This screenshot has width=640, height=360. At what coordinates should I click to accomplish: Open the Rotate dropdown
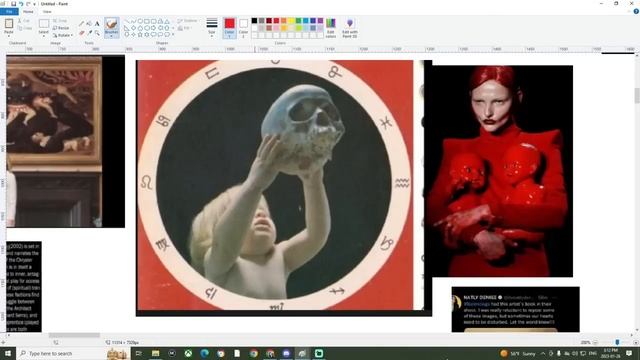pos(63,35)
